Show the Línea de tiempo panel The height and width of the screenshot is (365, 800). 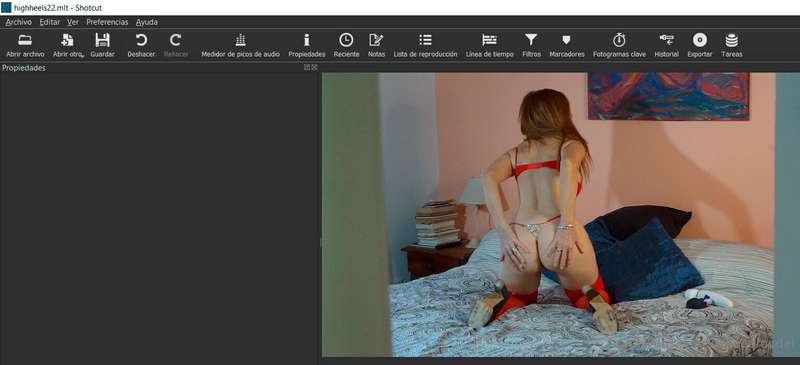point(489,45)
